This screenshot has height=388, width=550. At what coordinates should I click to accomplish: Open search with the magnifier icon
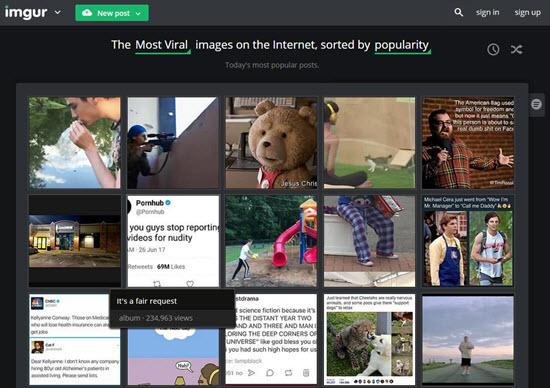pos(458,13)
